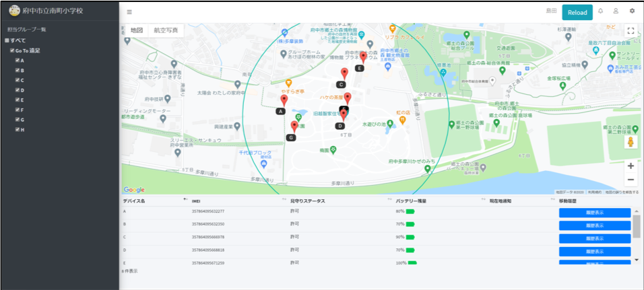Screen dimensions: 644x290
Task: Uncheck device H in the group list
Action: pos(18,129)
